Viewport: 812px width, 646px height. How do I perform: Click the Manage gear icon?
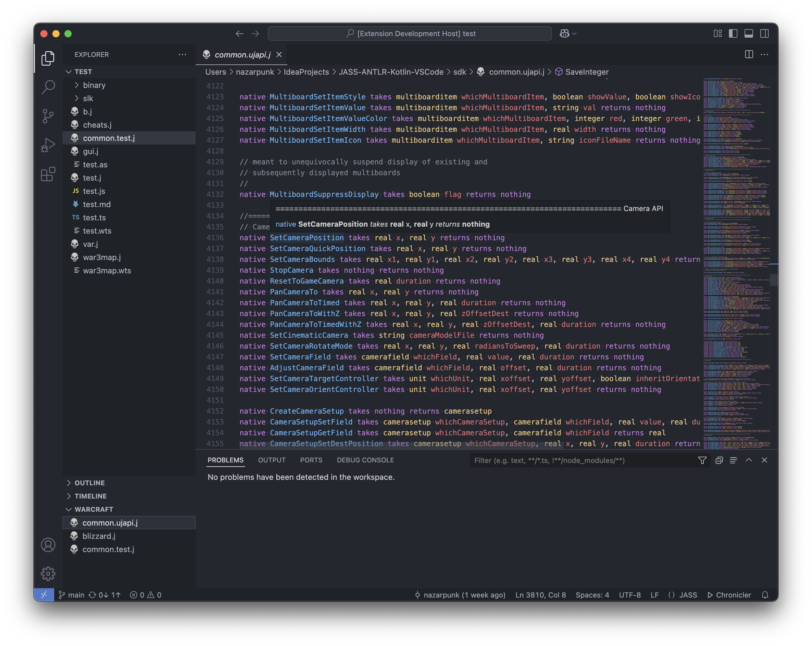[x=48, y=574]
